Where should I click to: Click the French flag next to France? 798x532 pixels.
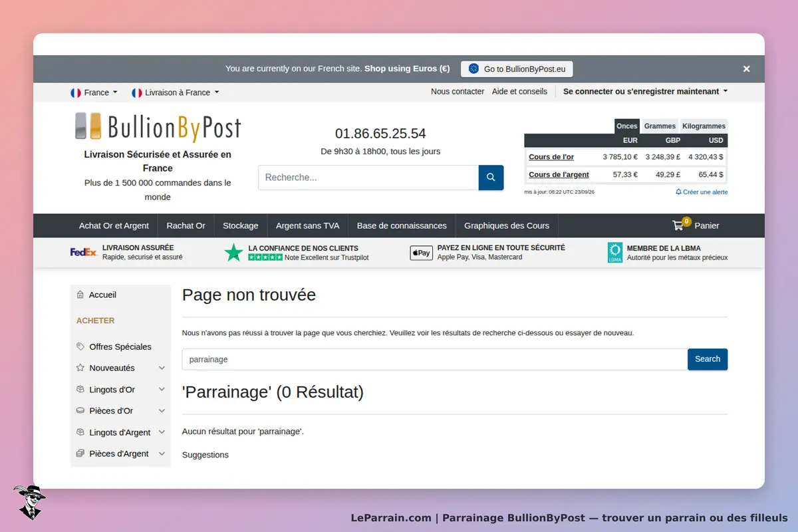76,92
